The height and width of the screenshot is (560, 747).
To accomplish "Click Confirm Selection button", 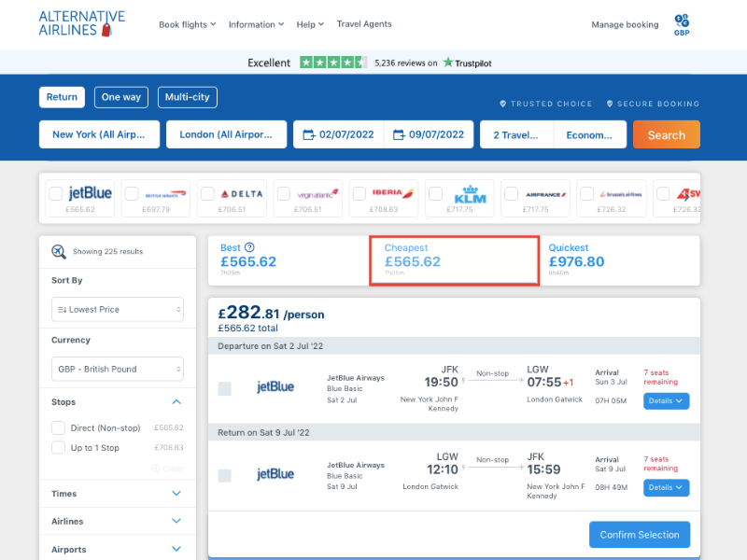I will point(640,535).
